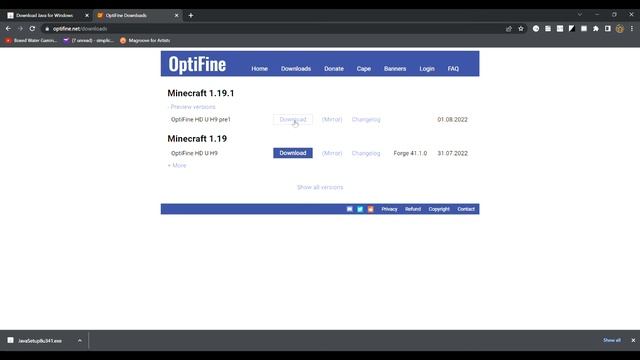
Task: Open the Home menu item
Action: [x=260, y=69]
